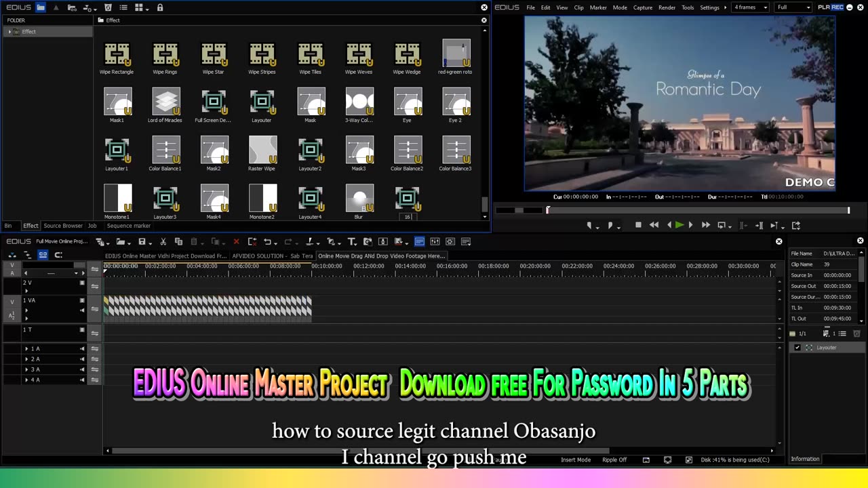
Task: Switch to the Bin tab
Action: 8,226
